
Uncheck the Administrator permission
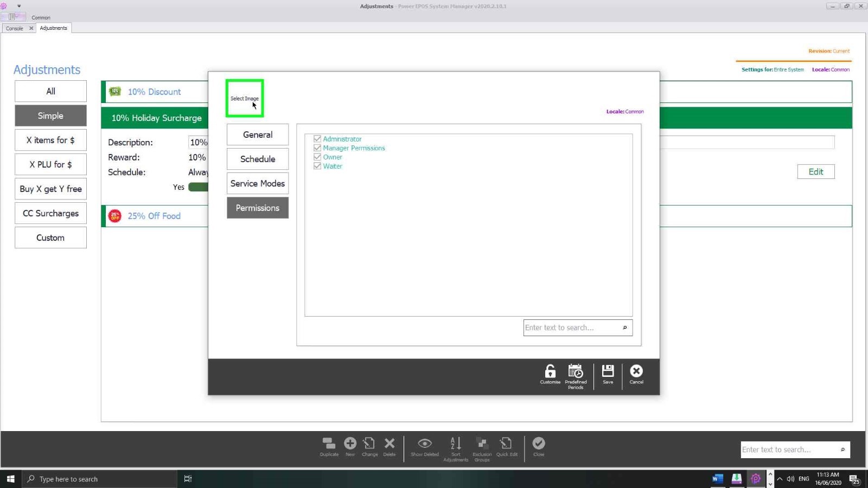317,139
